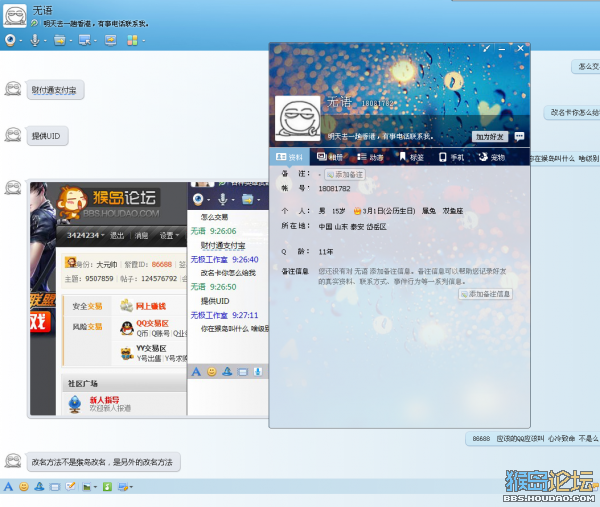Screen dimensions: 600x507
Task: Click signature text beside the chat header avatar
Action: point(95,24)
